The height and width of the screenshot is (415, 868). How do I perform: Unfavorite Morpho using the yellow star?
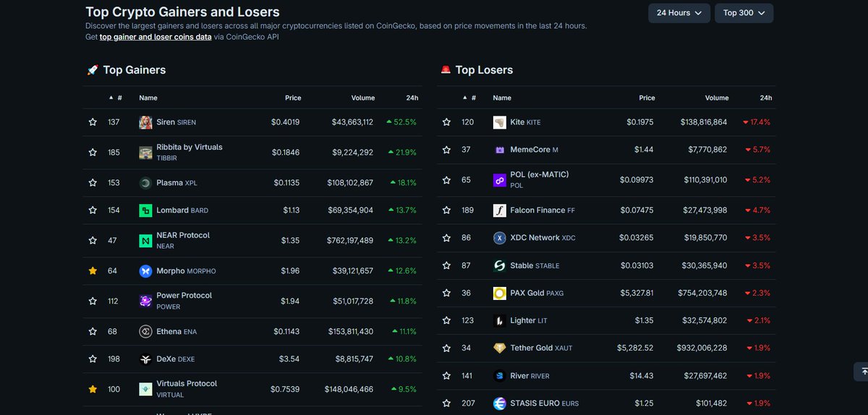(x=93, y=271)
